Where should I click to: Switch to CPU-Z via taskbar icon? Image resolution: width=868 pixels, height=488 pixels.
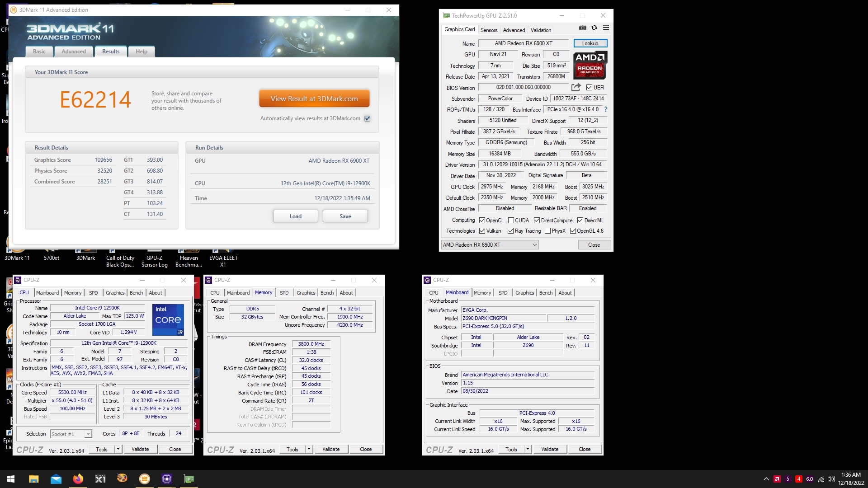coord(167,479)
